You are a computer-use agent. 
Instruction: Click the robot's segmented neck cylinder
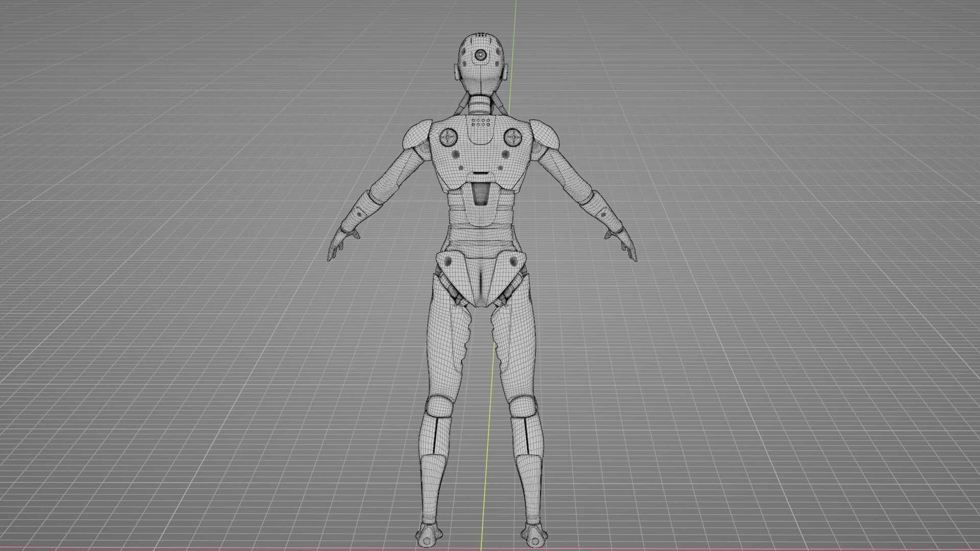click(x=479, y=105)
